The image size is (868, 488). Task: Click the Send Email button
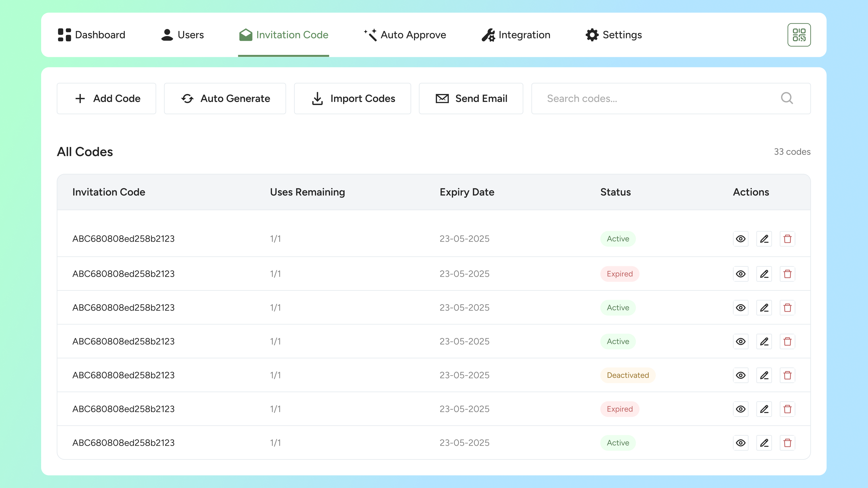pyautogui.click(x=471, y=98)
